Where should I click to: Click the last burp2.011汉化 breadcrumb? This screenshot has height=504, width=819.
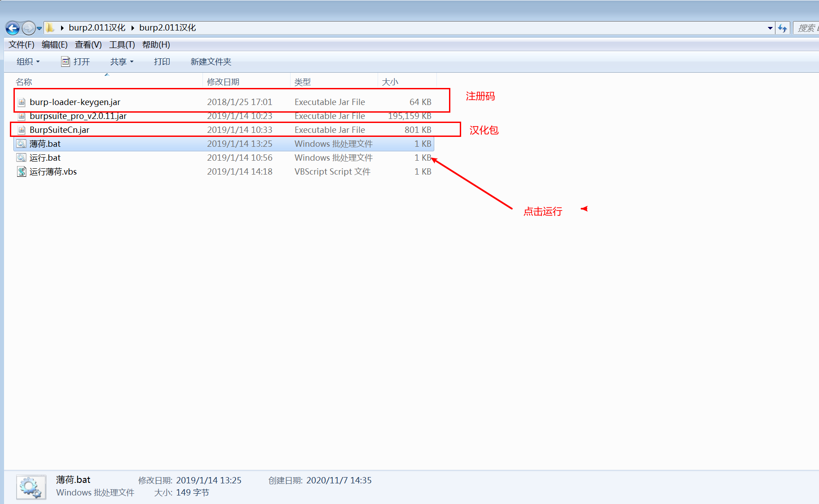[x=167, y=28]
